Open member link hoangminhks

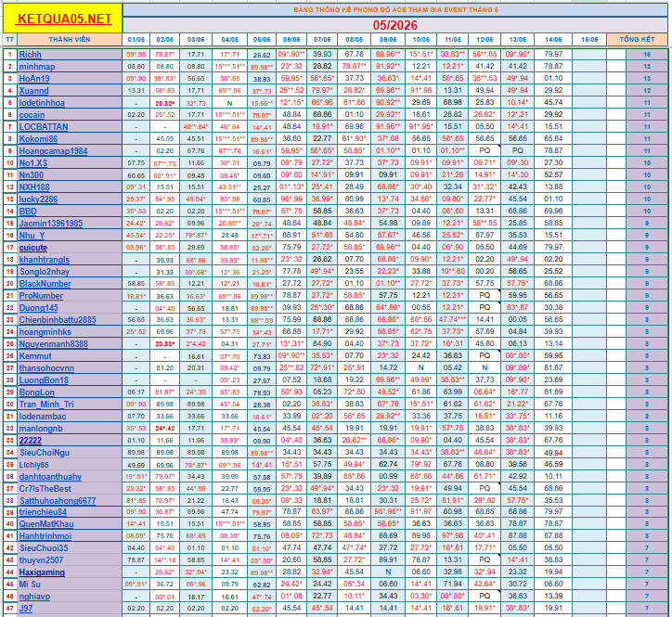(x=45, y=331)
